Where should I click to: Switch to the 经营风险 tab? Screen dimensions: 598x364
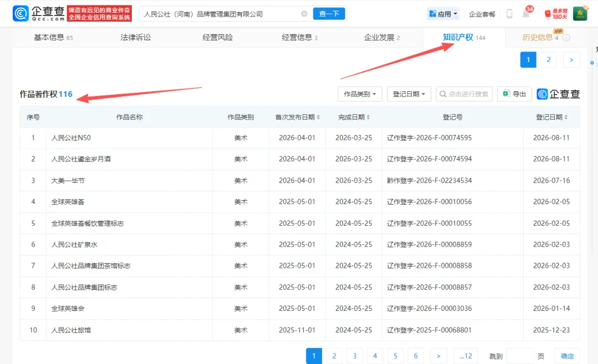tap(218, 38)
